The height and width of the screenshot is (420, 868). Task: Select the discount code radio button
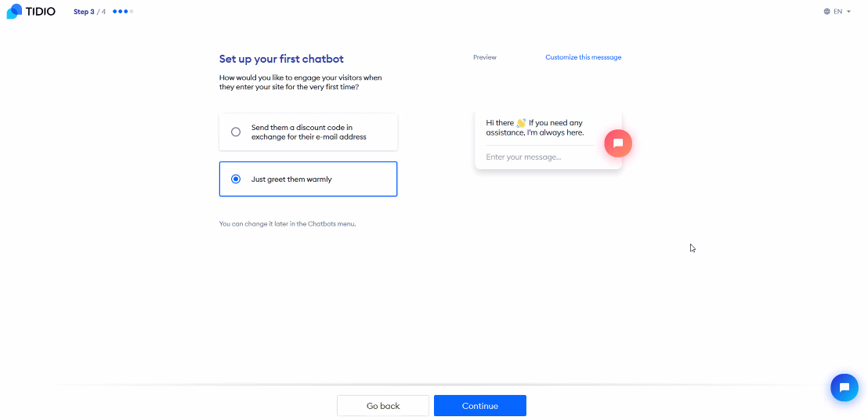point(236,132)
